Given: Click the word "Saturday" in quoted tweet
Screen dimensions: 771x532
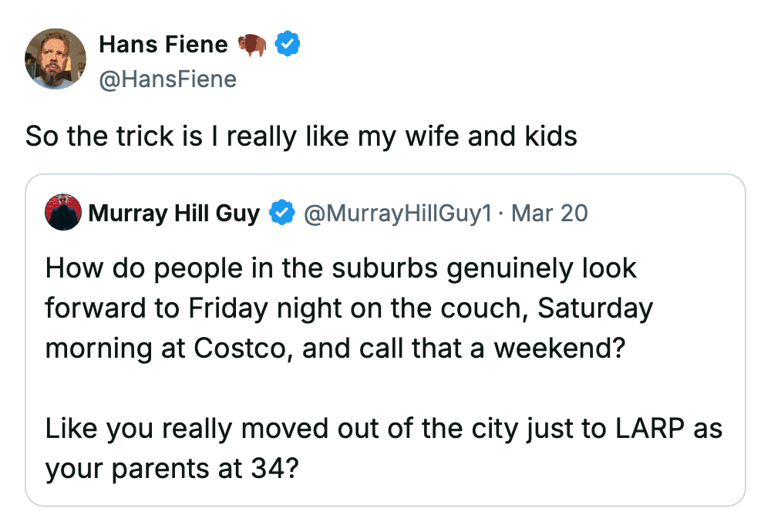Looking at the screenshot, I should click(594, 308).
